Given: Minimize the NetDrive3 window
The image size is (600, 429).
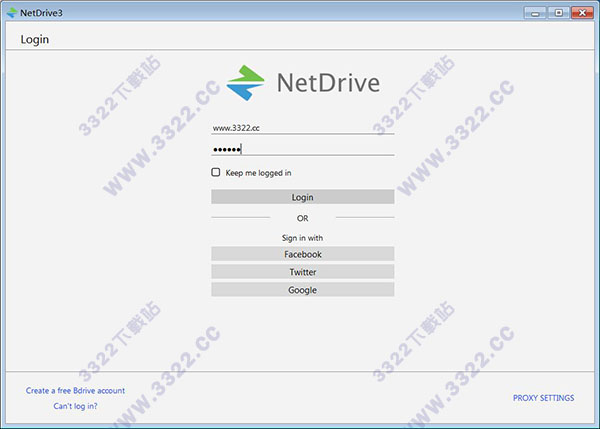Looking at the screenshot, I should 535,13.
